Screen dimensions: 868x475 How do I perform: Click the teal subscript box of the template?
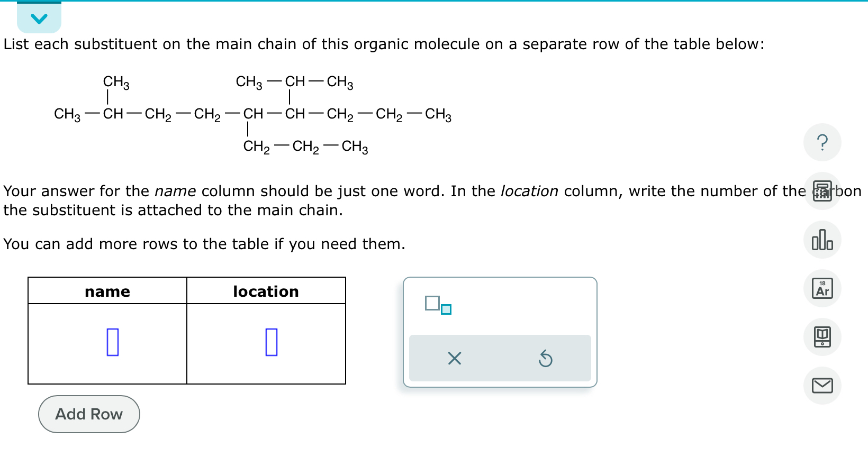(445, 309)
